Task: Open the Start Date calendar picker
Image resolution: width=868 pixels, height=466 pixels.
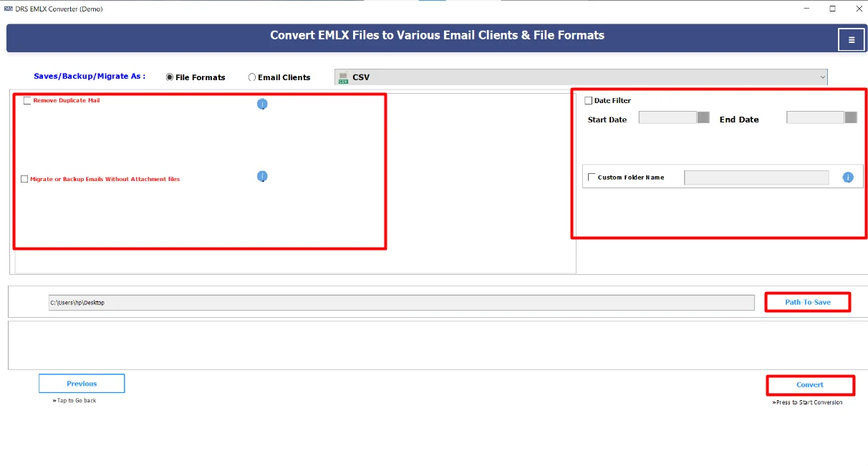Action: 703,117
